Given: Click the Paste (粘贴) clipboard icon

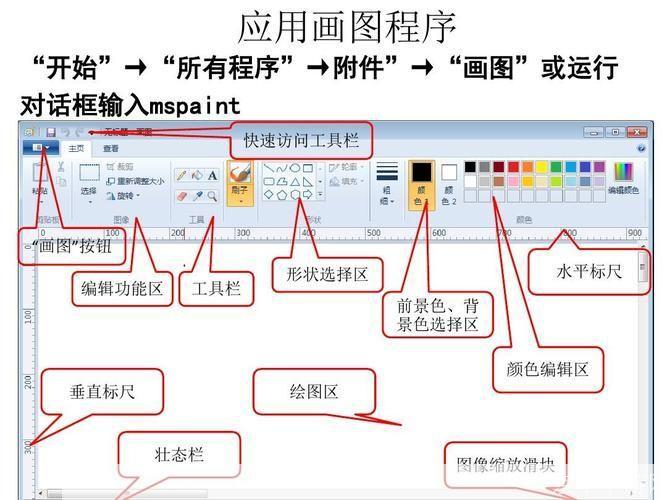Looking at the screenshot, I should tap(40, 173).
